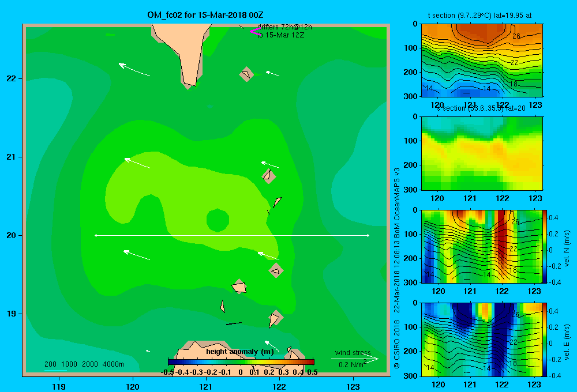577x392 pixels.
Task: Click the 'drifters 72h@12h' label
Action: coord(284,27)
